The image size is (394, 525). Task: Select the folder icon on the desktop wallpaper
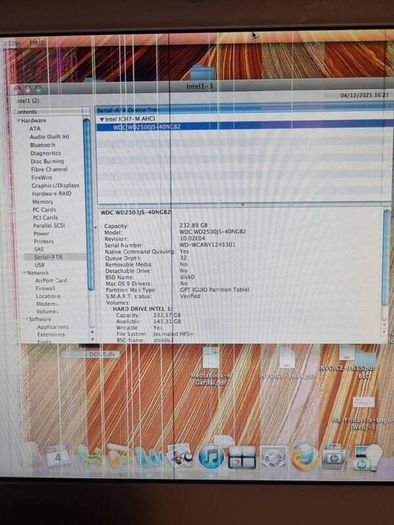(x=203, y=72)
